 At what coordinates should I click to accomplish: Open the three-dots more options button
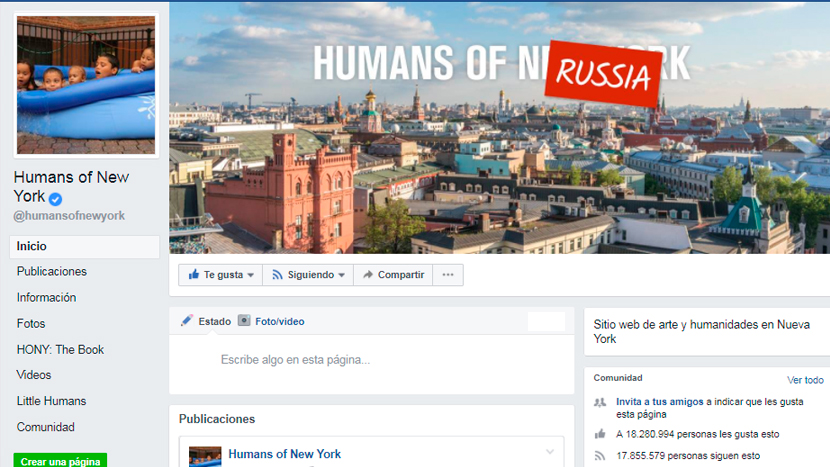click(448, 275)
